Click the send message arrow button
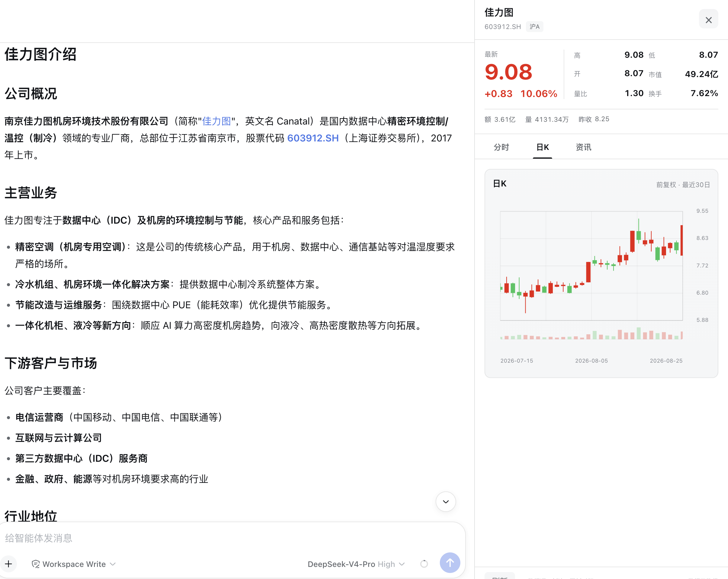728x579 pixels. coord(450,563)
